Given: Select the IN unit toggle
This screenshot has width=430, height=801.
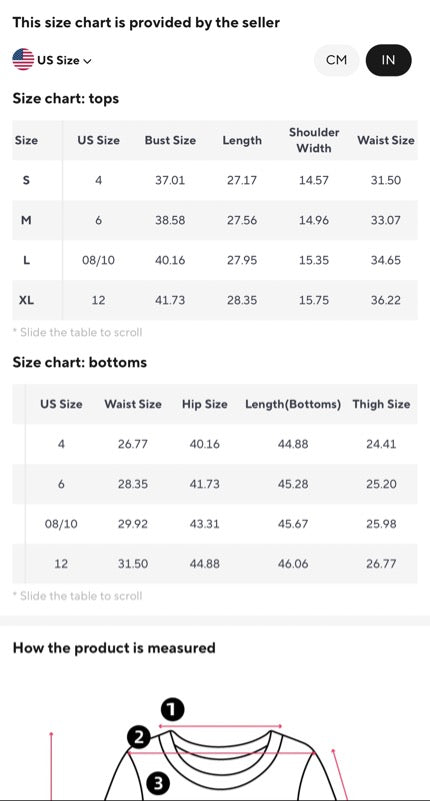Looking at the screenshot, I should tap(388, 60).
